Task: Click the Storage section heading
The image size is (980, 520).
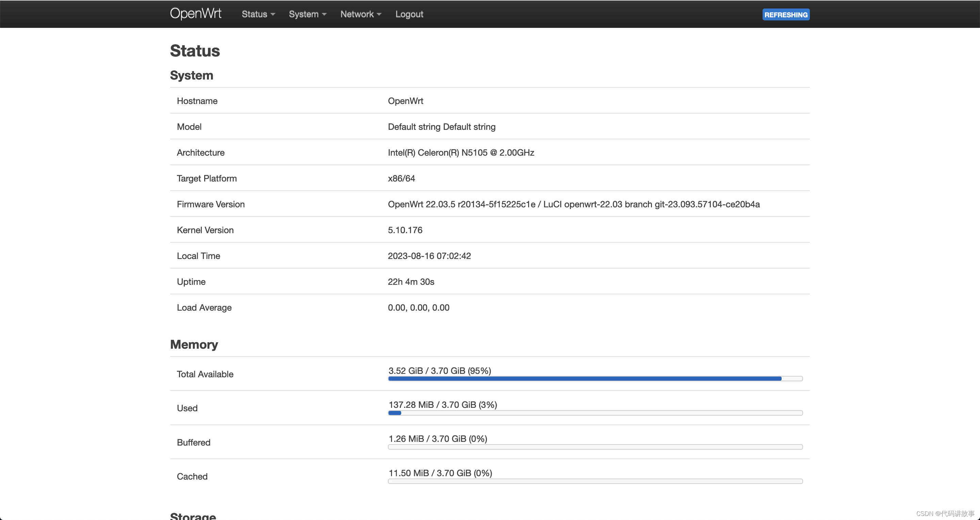Action: 193,516
